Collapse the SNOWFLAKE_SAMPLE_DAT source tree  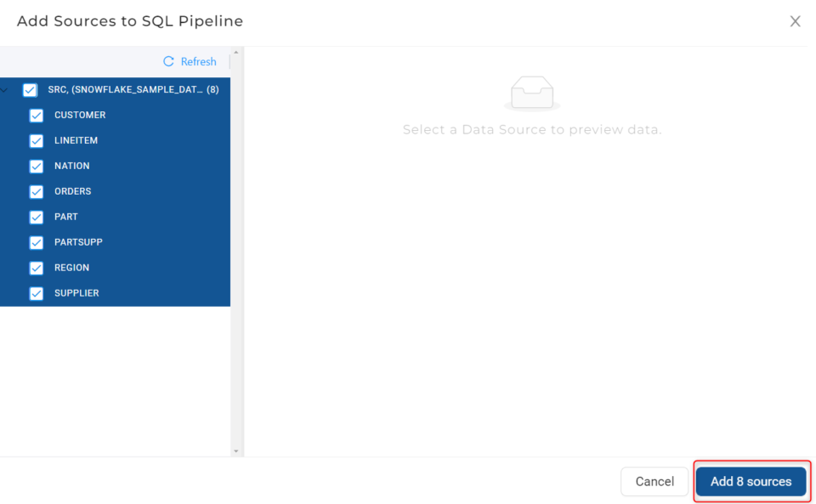point(4,89)
